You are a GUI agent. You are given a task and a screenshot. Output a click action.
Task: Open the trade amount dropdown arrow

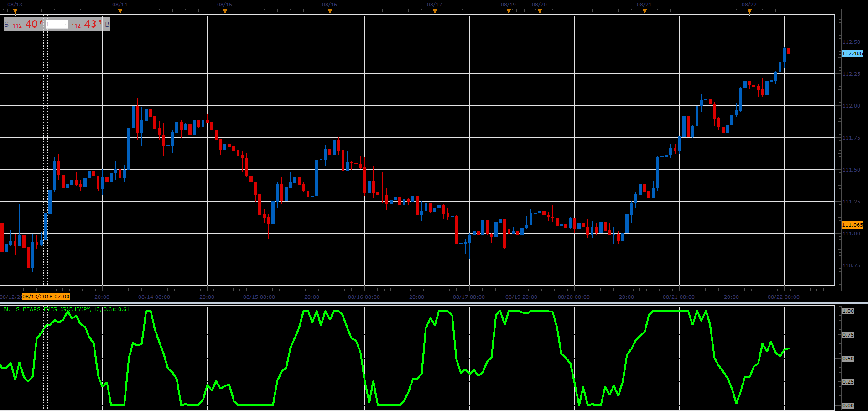[66, 24]
